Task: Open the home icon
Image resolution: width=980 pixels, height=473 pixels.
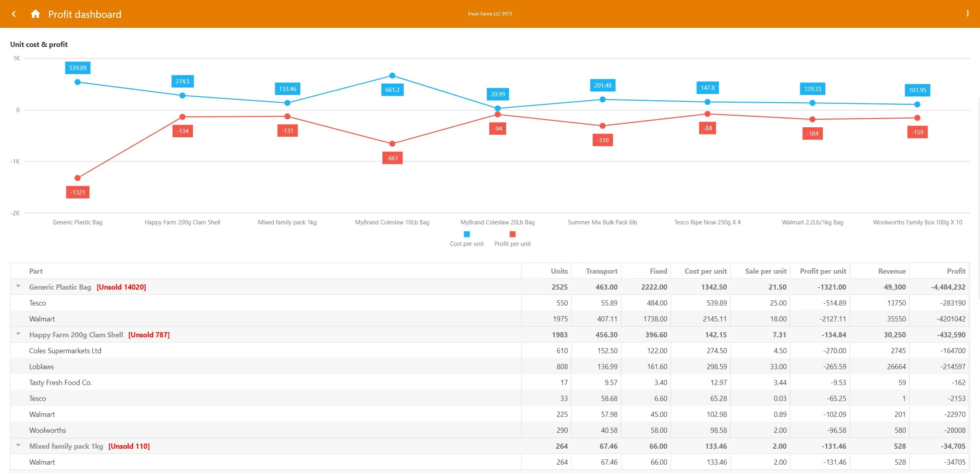Action: click(35, 14)
